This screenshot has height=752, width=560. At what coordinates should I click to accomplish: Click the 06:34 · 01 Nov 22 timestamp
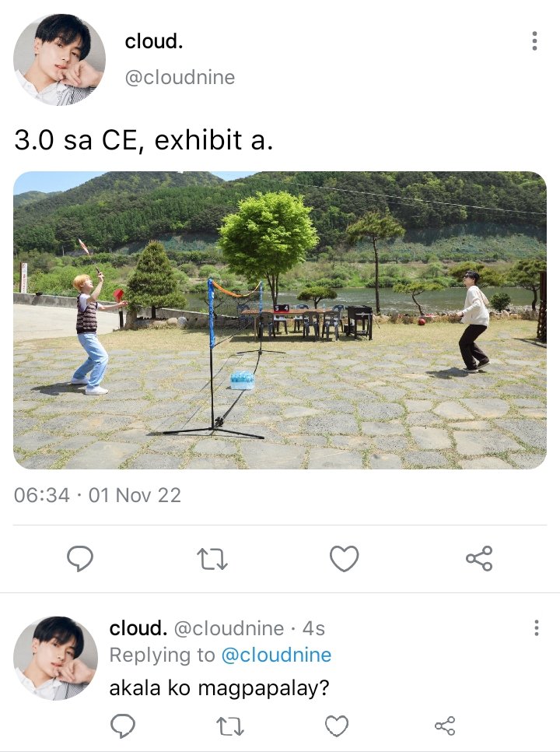click(98, 495)
